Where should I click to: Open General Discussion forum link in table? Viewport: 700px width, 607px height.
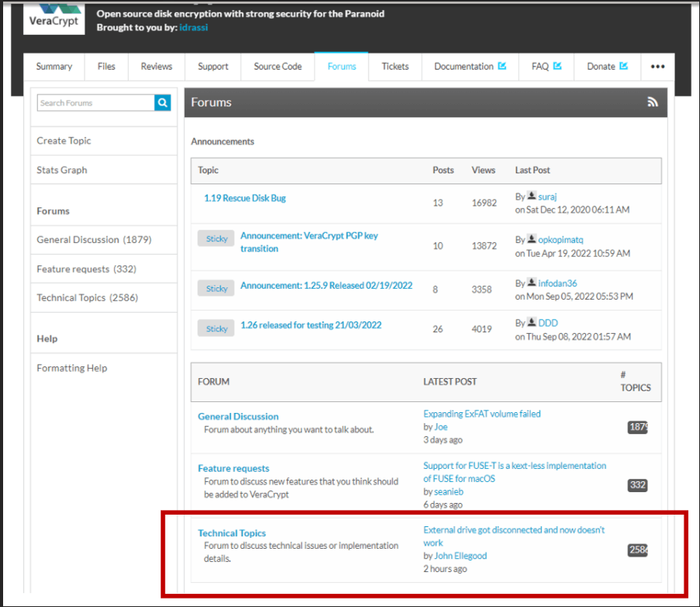(x=238, y=416)
